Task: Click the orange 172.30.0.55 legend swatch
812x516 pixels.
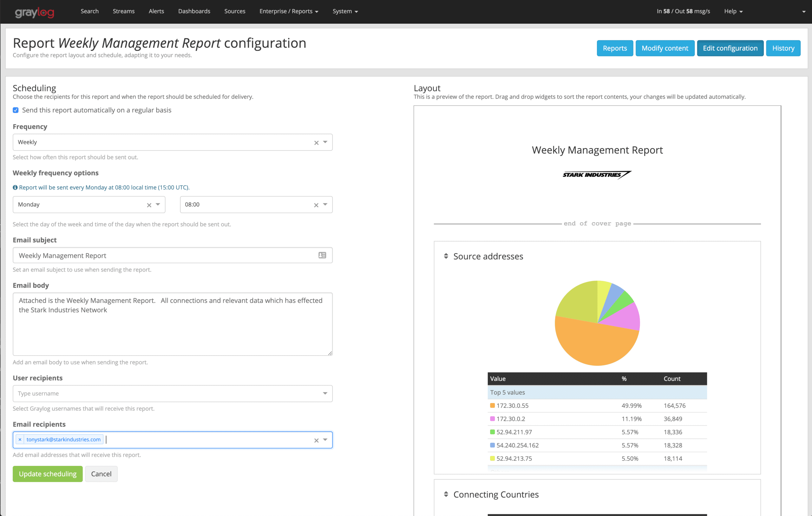Action: (x=492, y=405)
